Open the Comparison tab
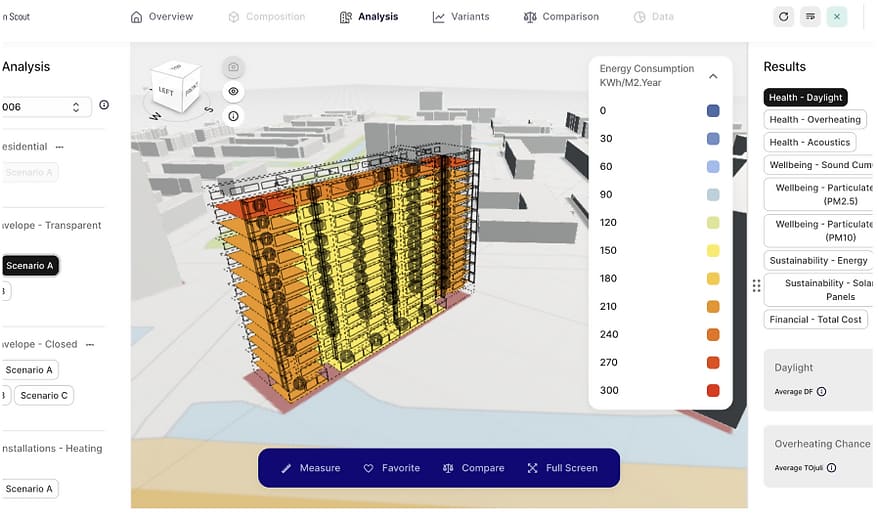The image size is (878, 514). pos(561,17)
